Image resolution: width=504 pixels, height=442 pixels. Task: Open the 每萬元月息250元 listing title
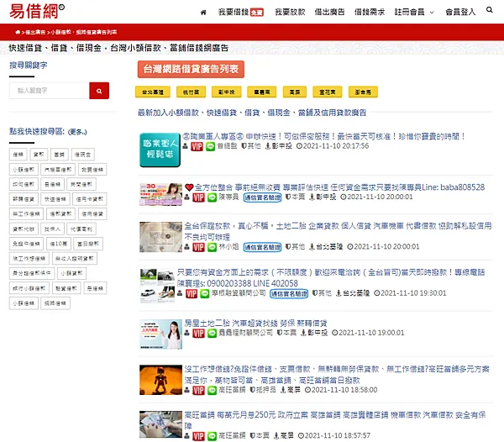pos(334,420)
